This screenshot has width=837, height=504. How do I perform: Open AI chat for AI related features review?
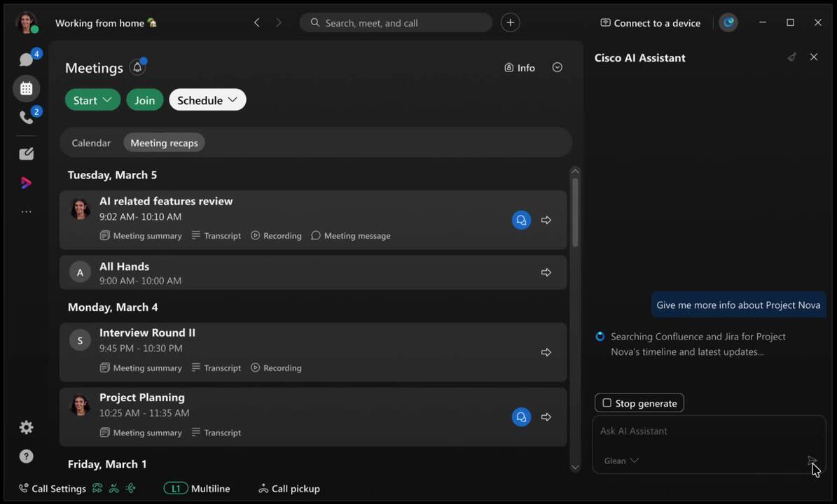pos(521,220)
